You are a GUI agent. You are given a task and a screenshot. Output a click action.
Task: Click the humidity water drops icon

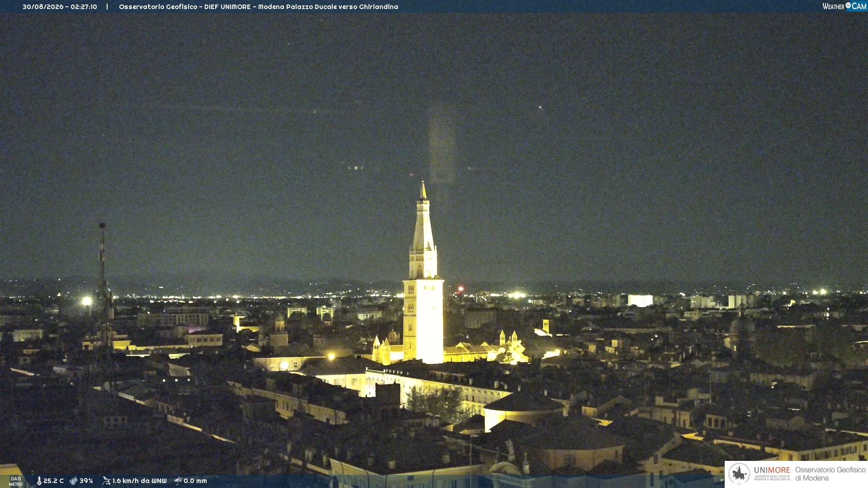coord(73,481)
